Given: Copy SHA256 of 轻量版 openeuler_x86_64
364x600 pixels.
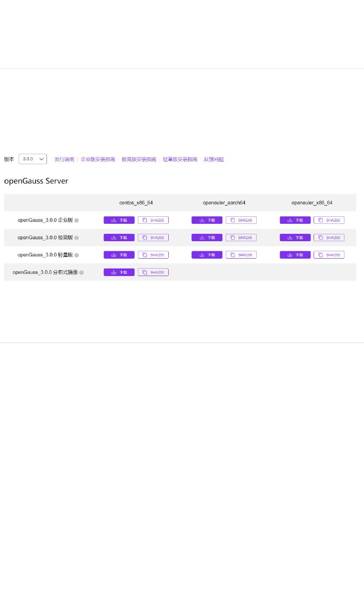Looking at the screenshot, I should click(329, 255).
